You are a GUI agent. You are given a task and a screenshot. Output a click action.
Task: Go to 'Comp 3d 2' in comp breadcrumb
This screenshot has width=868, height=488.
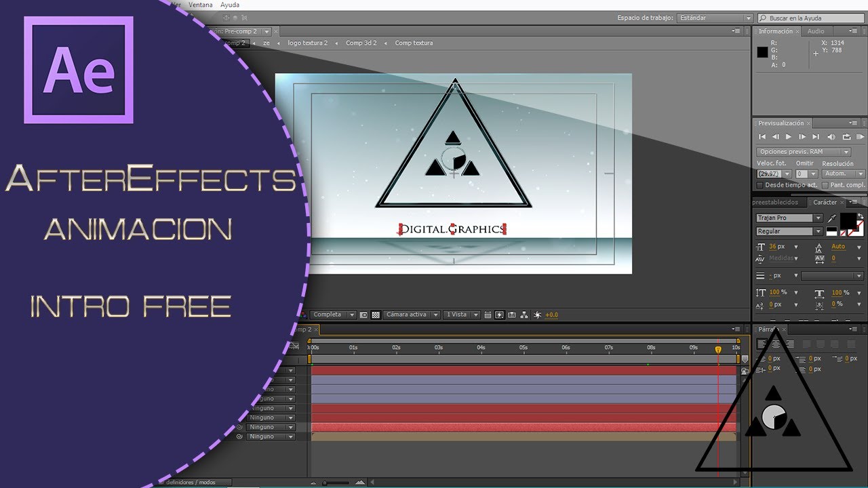pos(361,43)
